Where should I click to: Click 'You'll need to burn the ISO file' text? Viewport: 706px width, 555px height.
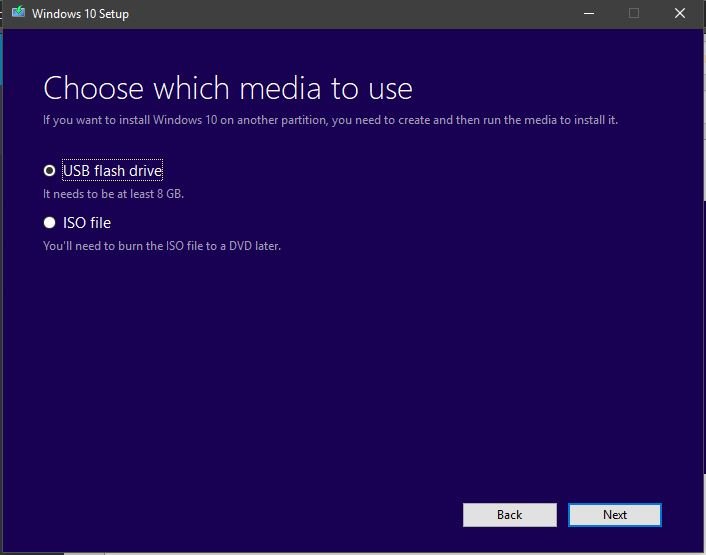(162, 246)
